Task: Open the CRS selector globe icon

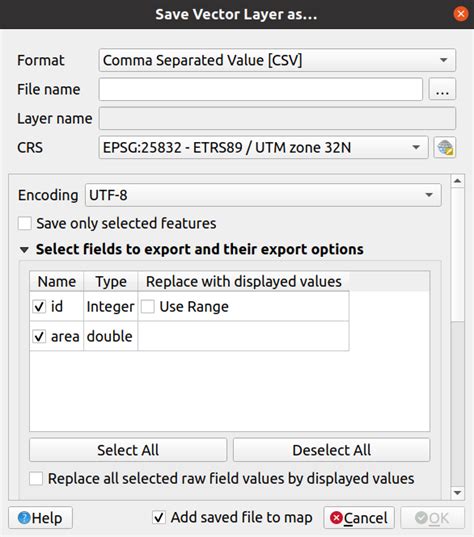Action: [445, 148]
